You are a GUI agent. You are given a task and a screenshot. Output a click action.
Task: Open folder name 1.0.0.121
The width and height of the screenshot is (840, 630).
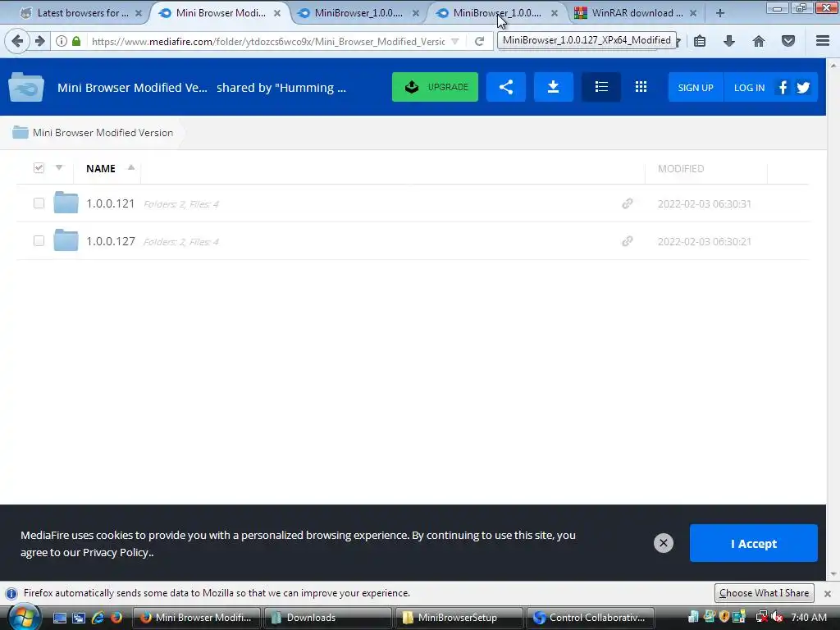tap(111, 203)
